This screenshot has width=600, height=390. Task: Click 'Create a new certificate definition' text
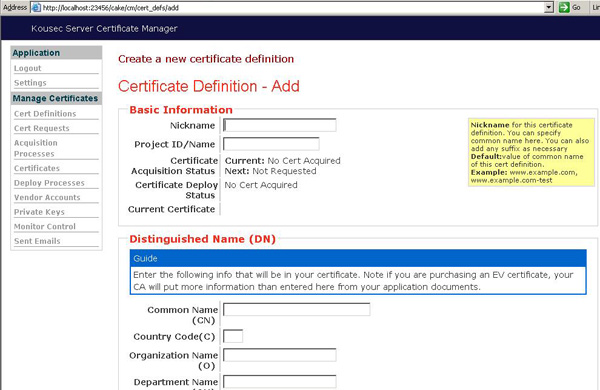206,59
